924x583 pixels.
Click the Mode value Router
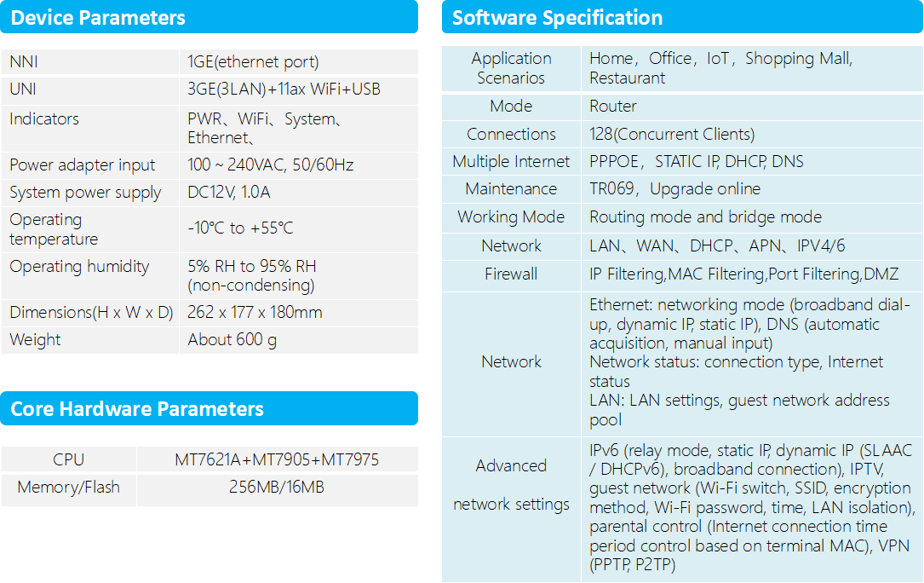click(x=613, y=107)
